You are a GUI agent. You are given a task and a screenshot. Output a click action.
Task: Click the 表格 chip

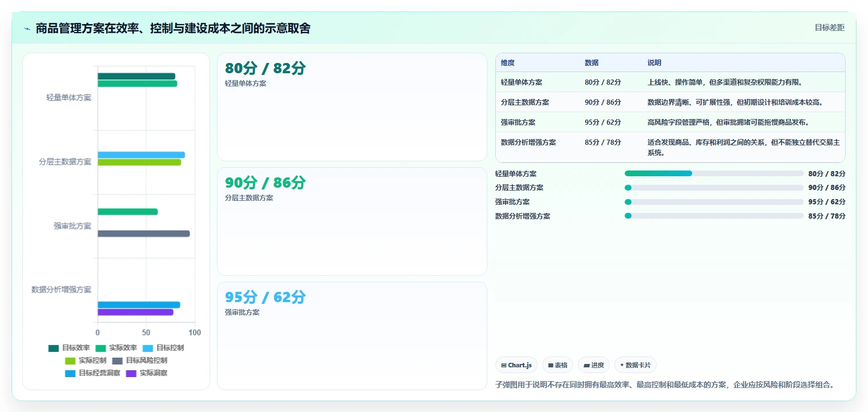pos(558,365)
